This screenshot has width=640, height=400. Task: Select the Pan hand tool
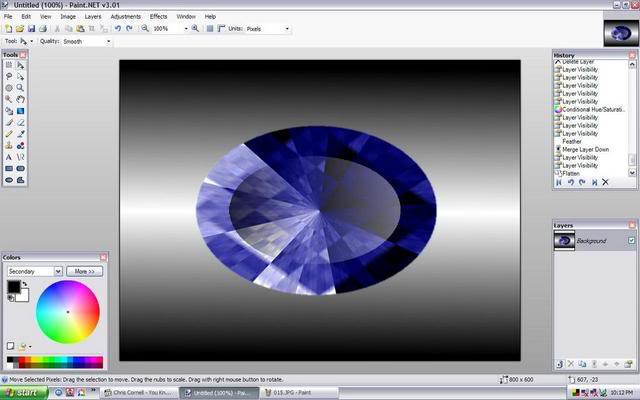20,99
